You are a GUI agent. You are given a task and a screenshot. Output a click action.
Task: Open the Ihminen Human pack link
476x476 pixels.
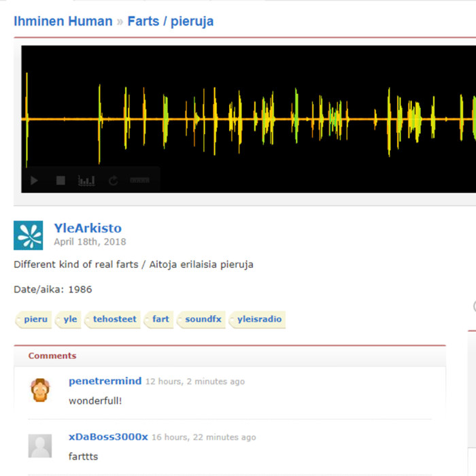coord(63,21)
